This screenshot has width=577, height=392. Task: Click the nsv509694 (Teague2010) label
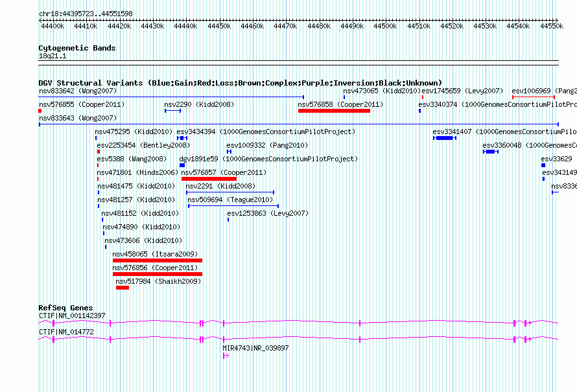230,200
